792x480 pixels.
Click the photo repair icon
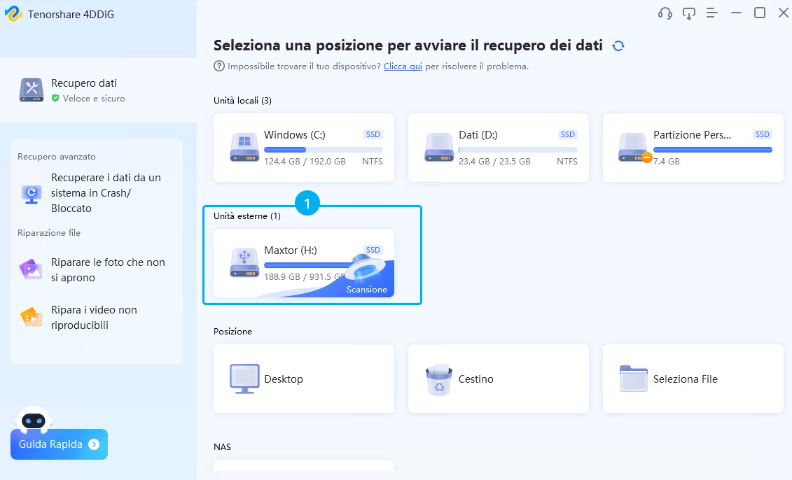pos(31,269)
